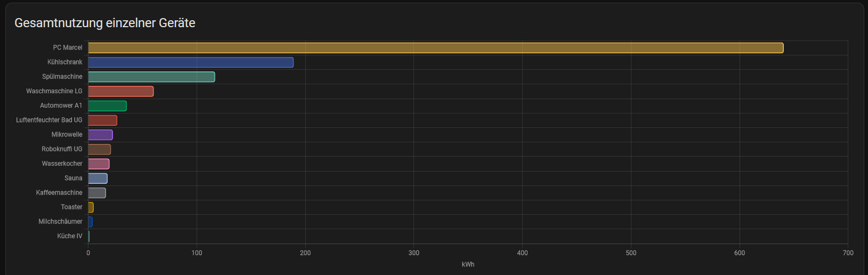The height and width of the screenshot is (275, 868).
Task: Click the 'Luftentfeuchter Bad UG' label
Action: (49, 120)
